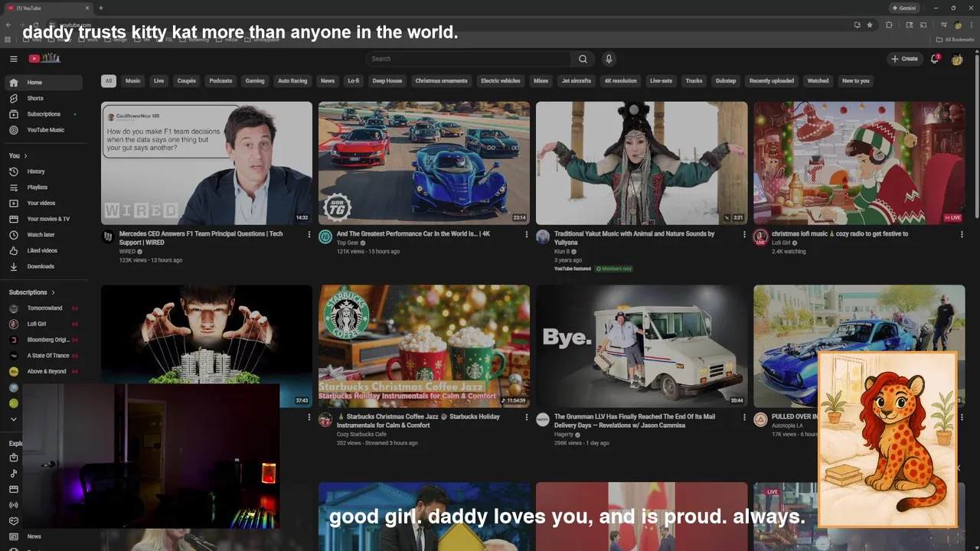Viewport: 980px width, 551px height.
Task: Click the YouTube logo
Action: [44, 58]
